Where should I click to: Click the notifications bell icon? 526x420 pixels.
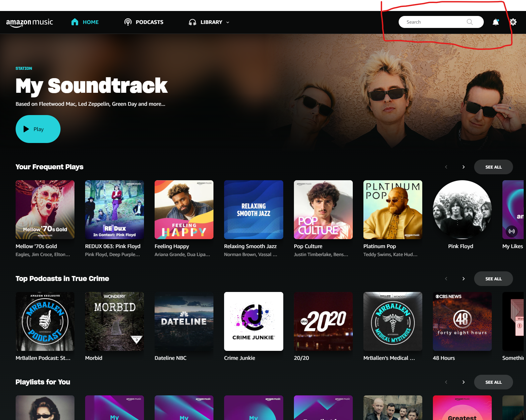[495, 22]
